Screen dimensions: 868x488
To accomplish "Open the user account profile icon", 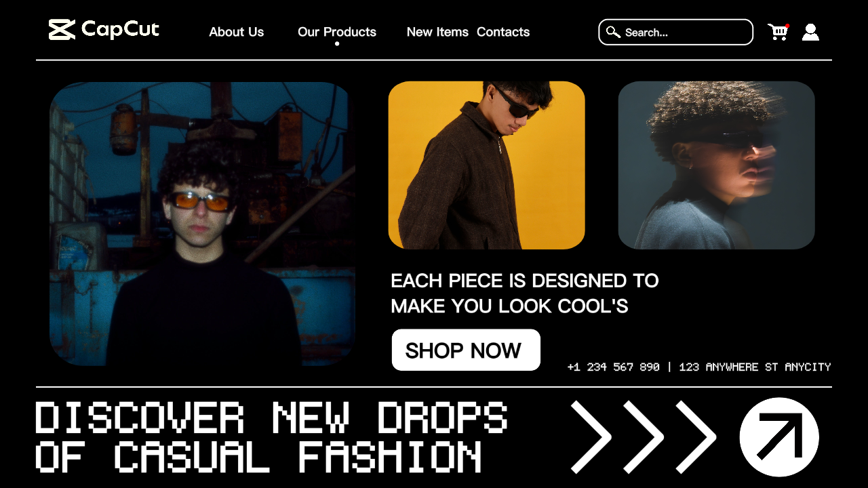I will (x=810, y=32).
